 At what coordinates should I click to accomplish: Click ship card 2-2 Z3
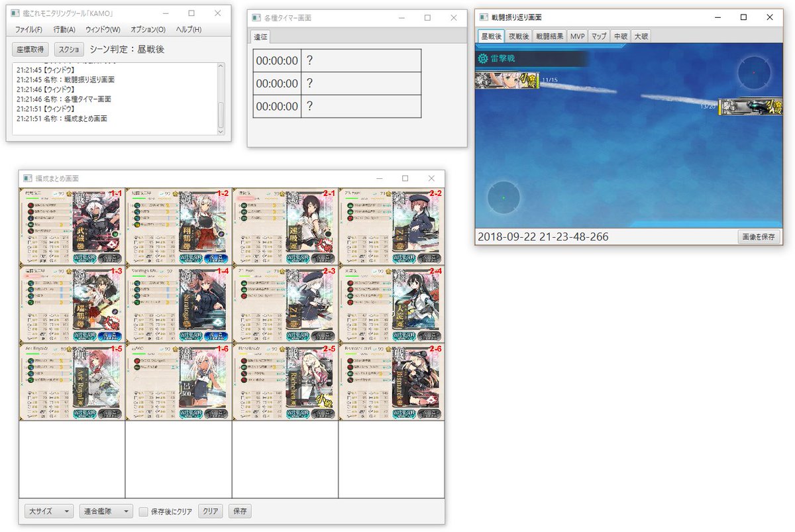391,227
